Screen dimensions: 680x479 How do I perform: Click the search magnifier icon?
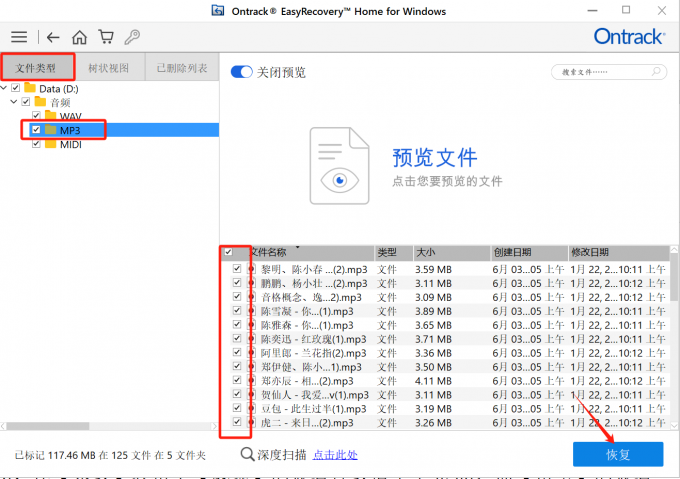tap(656, 72)
